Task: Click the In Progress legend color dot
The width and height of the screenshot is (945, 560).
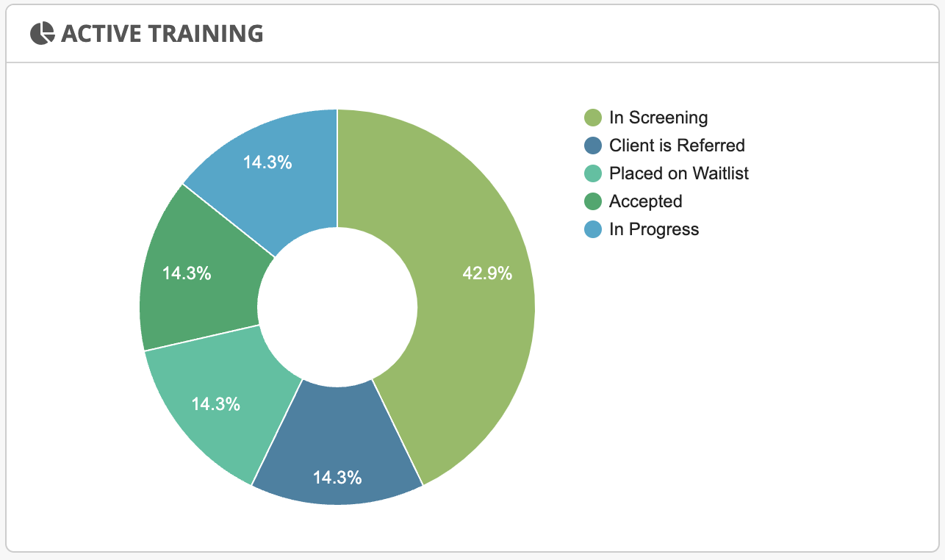Action: click(x=593, y=229)
